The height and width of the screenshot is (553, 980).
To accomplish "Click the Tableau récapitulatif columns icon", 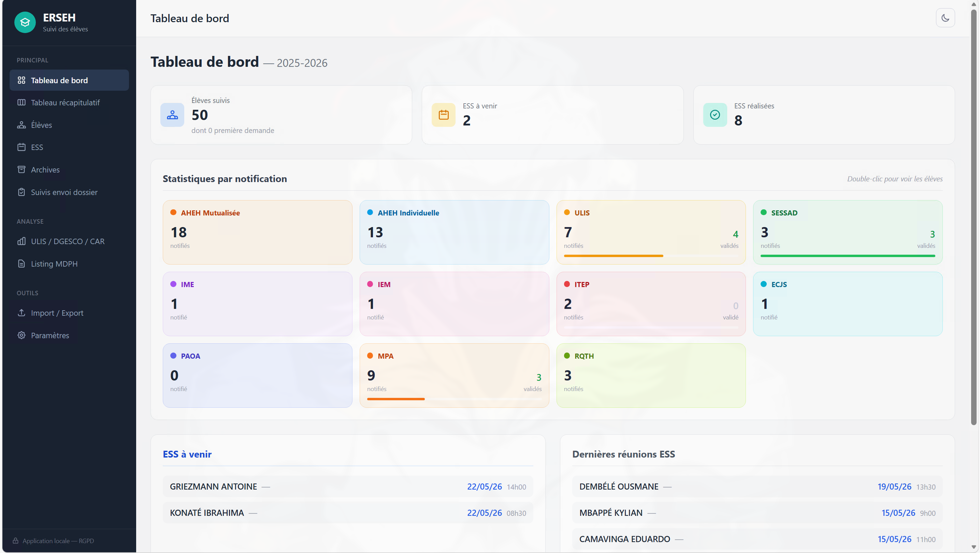I will 21,103.
